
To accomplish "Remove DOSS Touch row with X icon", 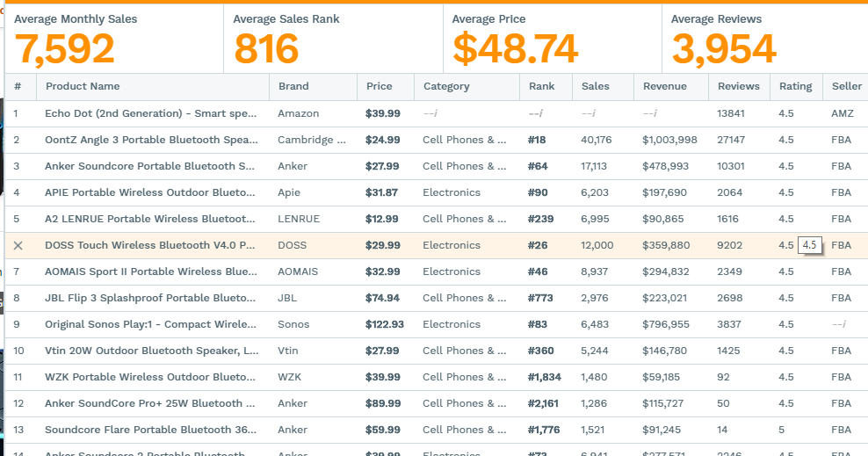I will pyautogui.click(x=18, y=245).
